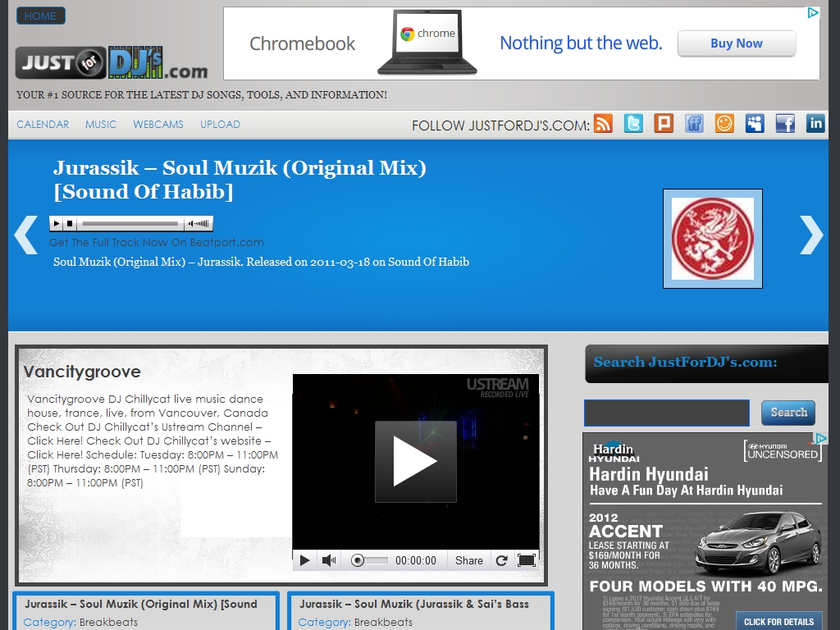This screenshot has width=840, height=630.
Task: Open the featured Jurassik Soul Muzik title link
Action: pyautogui.click(x=240, y=180)
